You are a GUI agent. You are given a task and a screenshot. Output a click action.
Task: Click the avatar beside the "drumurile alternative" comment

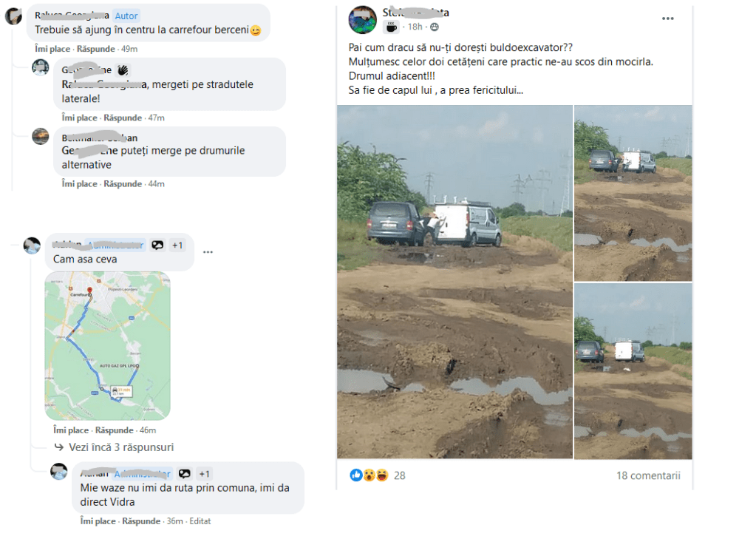coord(41,136)
